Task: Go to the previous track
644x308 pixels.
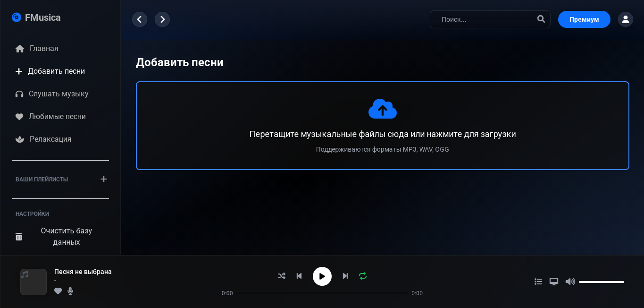Action: pos(299,276)
